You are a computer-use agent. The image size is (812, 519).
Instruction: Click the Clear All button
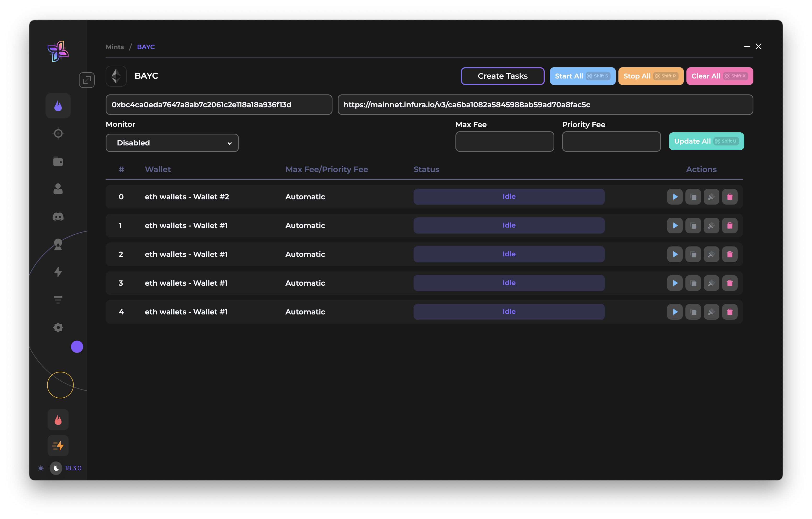[x=719, y=76]
